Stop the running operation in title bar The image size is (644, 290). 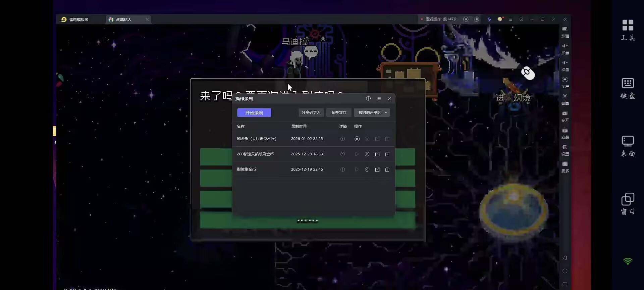pos(477,19)
